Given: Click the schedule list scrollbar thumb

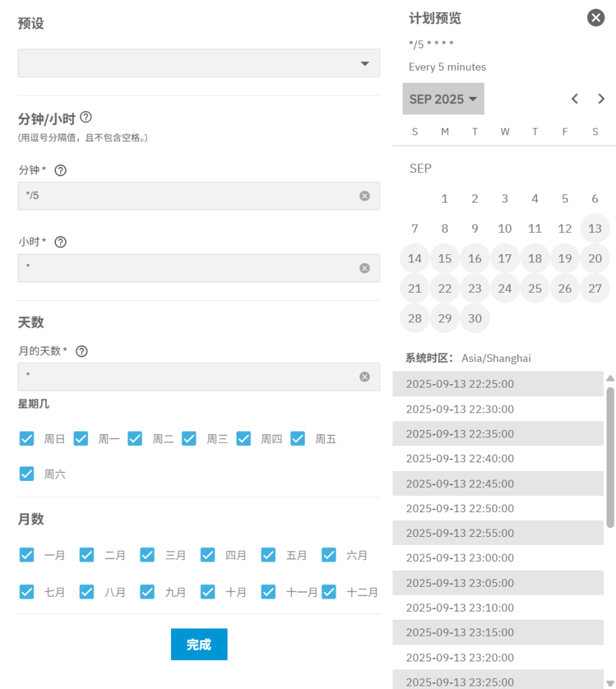Looking at the screenshot, I should coord(610,458).
